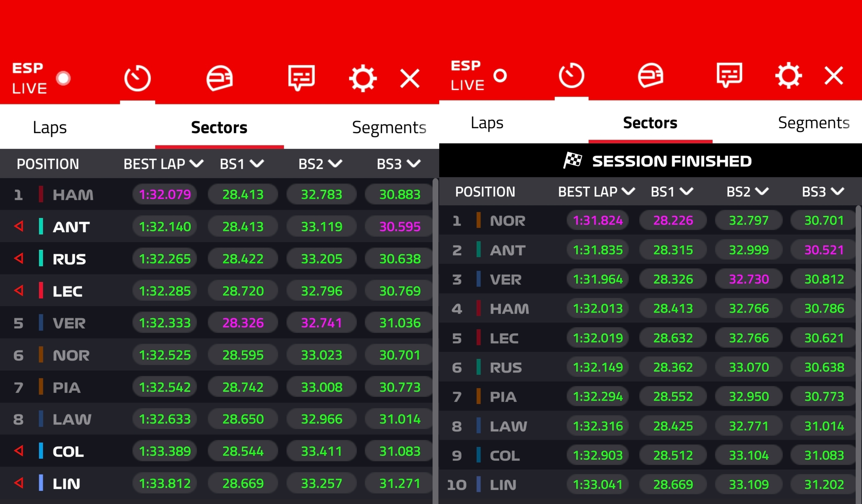
Task: Select VER driver name in right panel
Action: coord(505,280)
